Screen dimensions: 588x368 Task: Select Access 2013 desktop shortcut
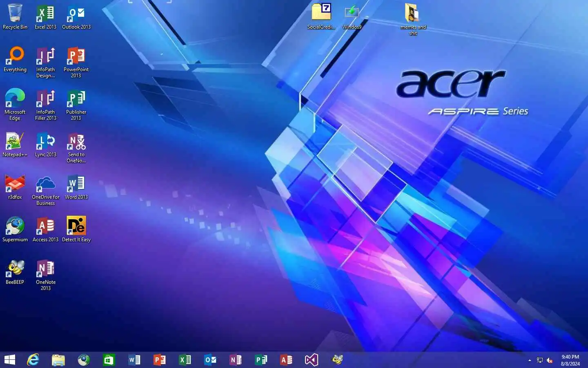tap(45, 229)
